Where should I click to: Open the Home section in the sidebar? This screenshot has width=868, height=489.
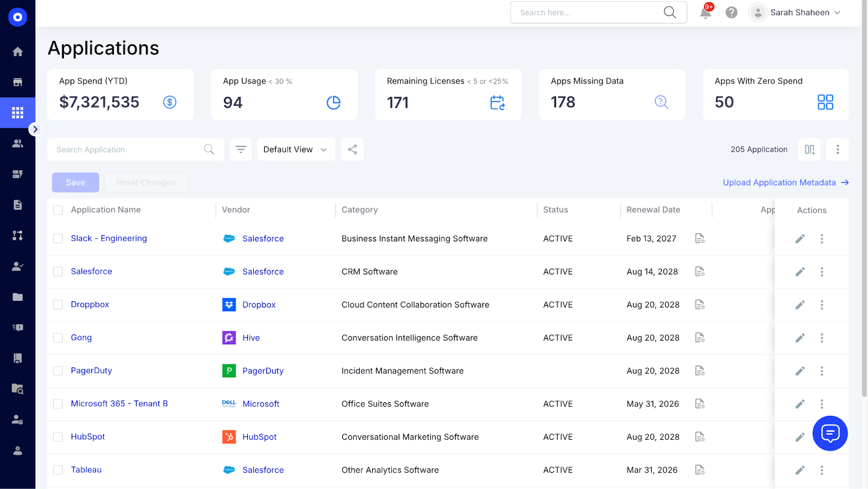(x=17, y=51)
